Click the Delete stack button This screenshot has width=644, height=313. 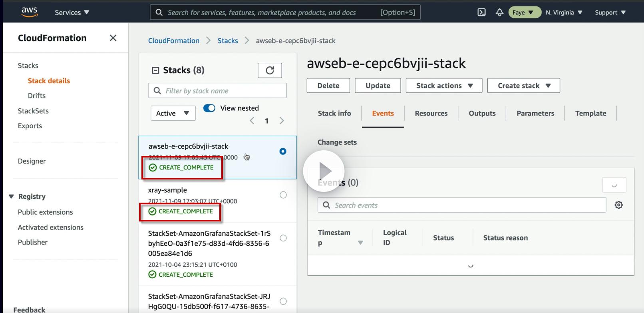[x=328, y=86]
